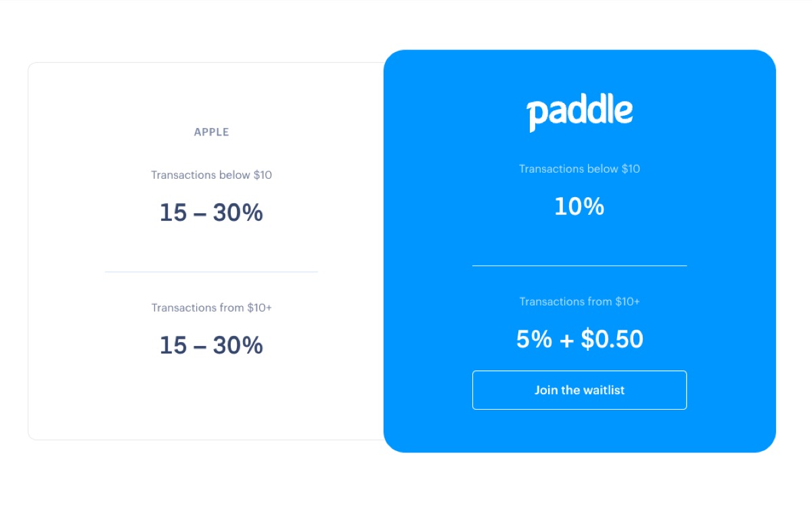Select the 10% rate on Paddle card

point(579,206)
